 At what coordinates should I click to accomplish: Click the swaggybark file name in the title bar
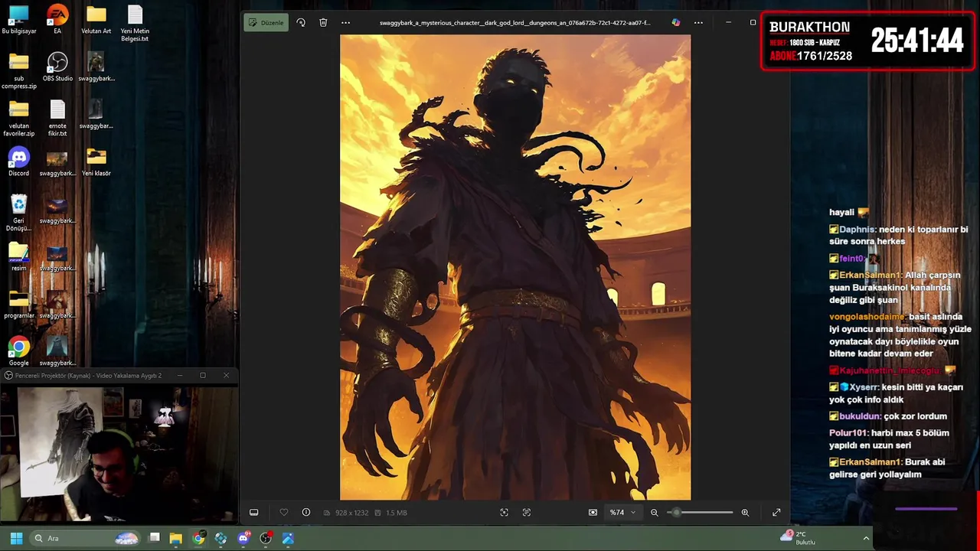(x=514, y=22)
